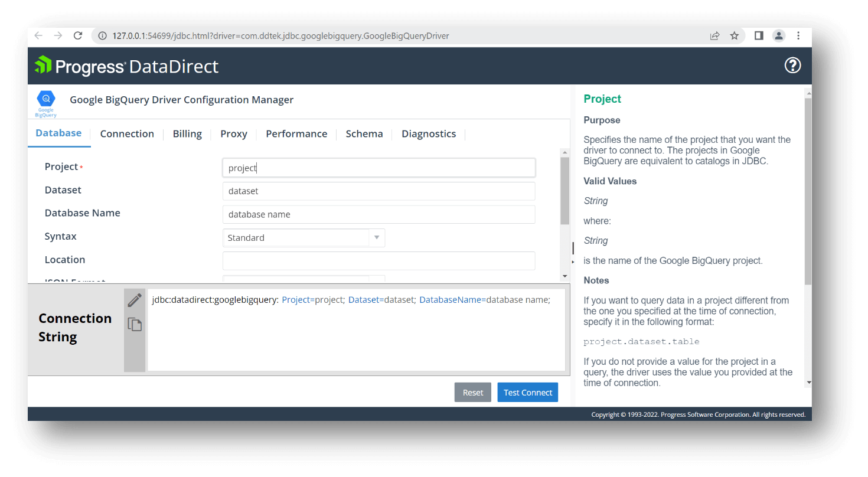
Task: Open the Diagnostics tab
Action: click(x=429, y=134)
